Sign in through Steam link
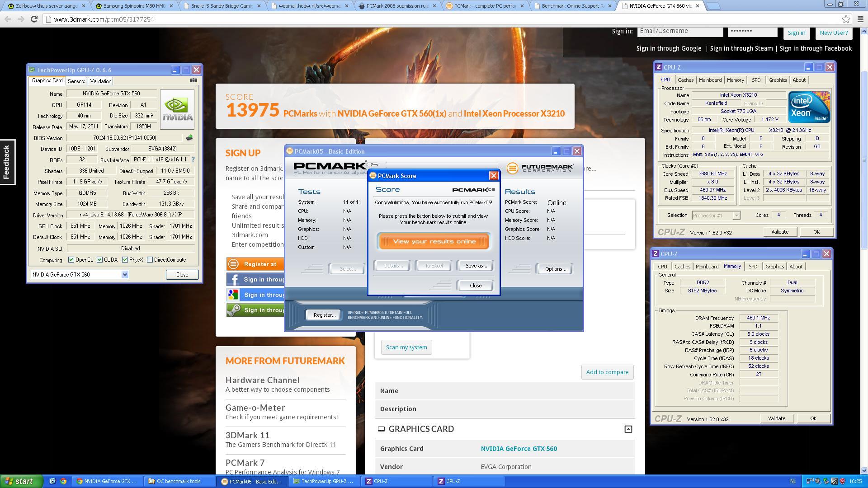Screen dimensions: 868x488 click(x=741, y=48)
